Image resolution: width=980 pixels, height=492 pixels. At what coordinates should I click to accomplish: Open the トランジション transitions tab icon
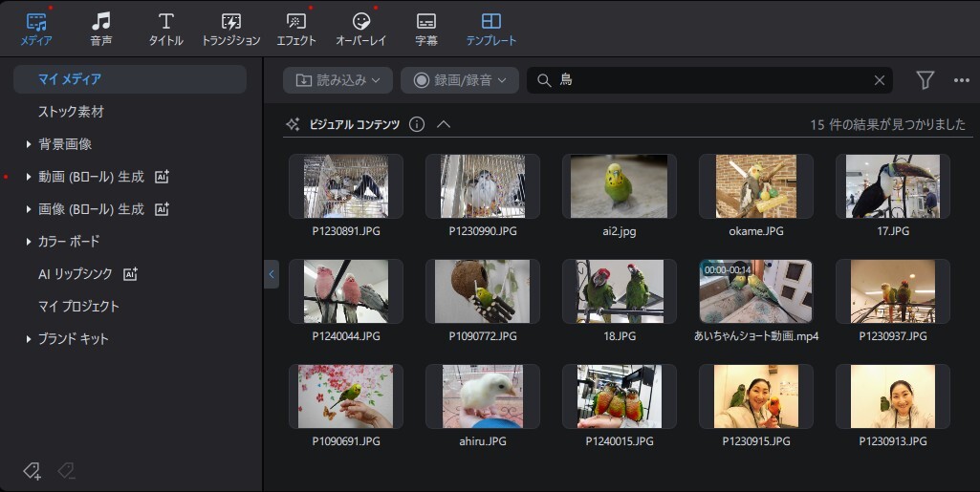[x=231, y=21]
